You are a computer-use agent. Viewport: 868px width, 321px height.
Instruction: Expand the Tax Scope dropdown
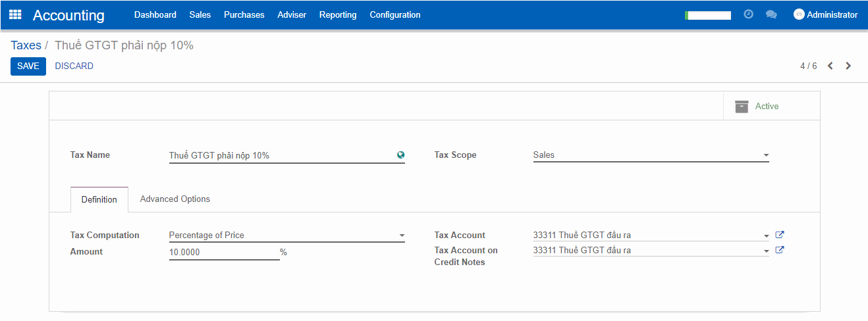pos(766,156)
